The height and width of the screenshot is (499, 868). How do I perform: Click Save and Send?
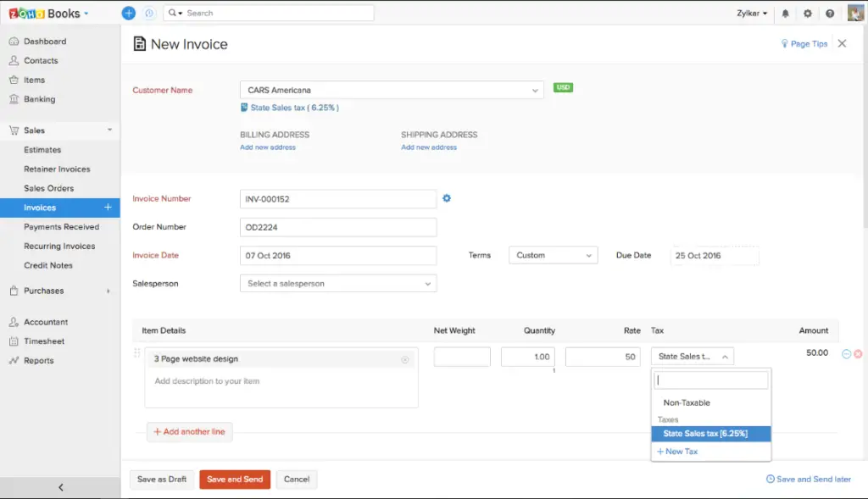(x=235, y=479)
